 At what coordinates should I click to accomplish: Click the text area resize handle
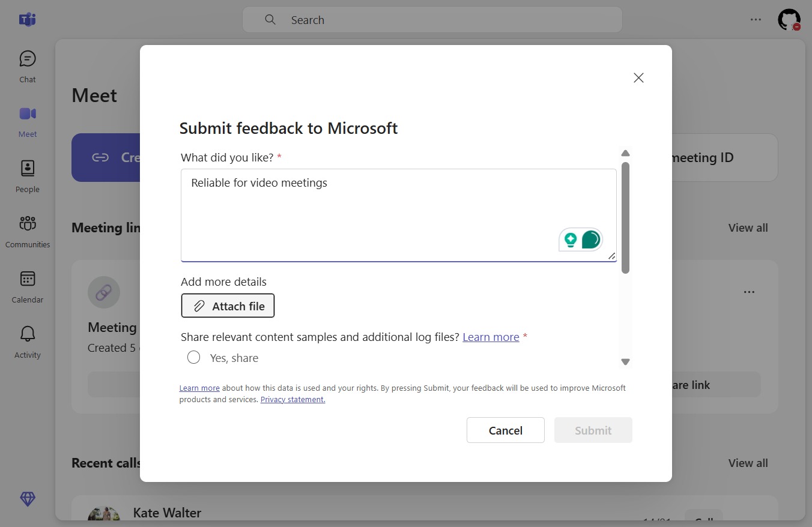click(x=611, y=256)
